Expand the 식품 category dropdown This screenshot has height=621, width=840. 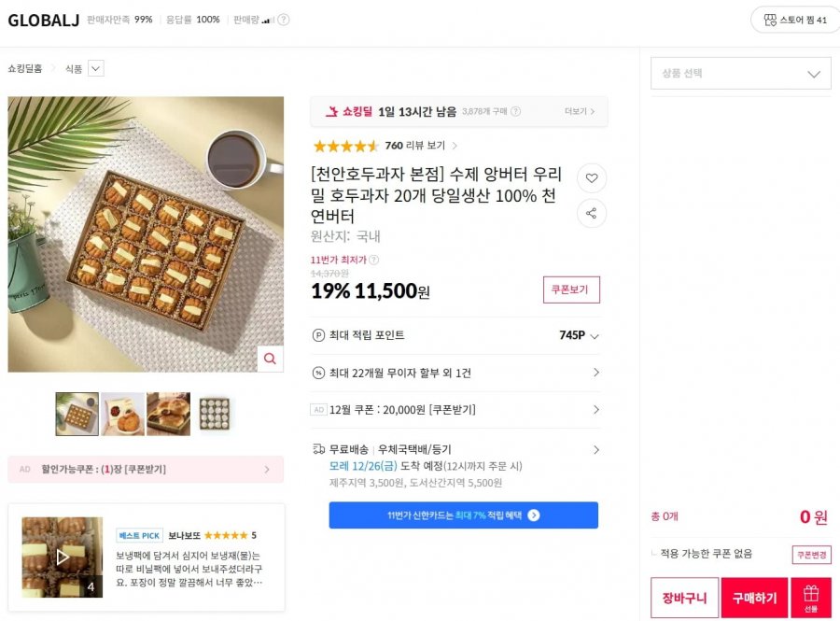[95, 68]
